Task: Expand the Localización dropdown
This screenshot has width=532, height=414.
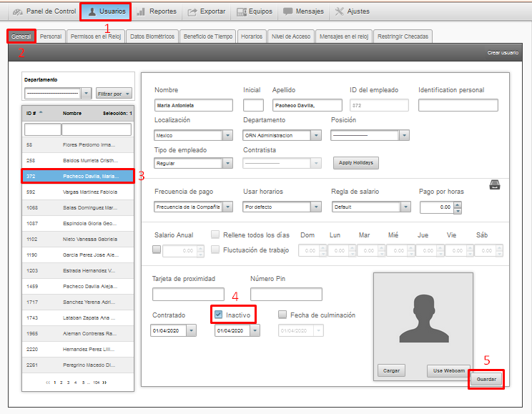Action: [227, 135]
